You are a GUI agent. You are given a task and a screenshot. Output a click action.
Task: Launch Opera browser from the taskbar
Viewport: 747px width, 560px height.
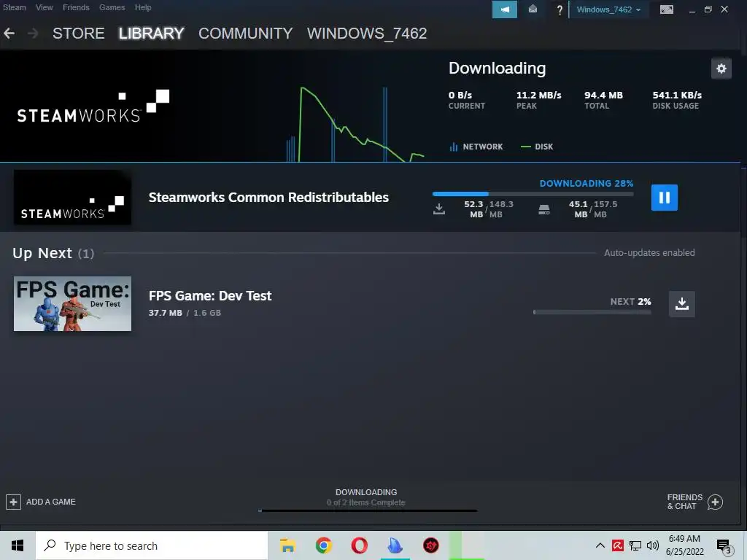359,545
